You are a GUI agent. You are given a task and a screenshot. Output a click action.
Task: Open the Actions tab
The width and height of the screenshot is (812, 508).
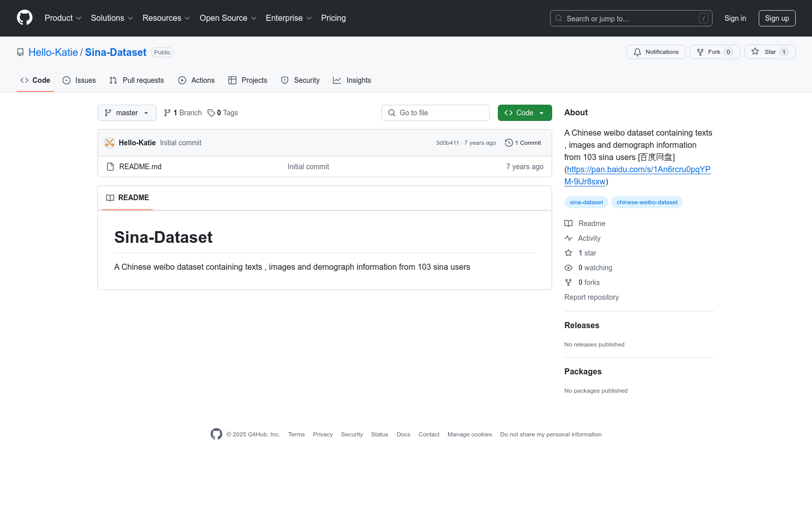click(x=196, y=80)
